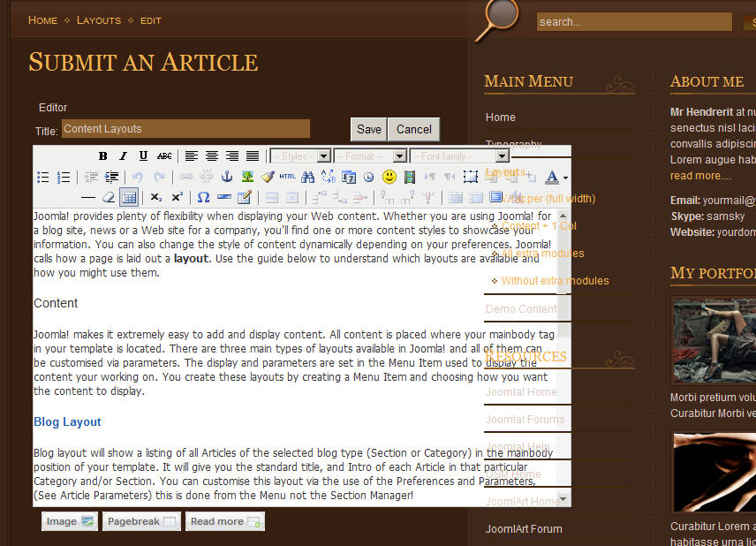Viewport: 756px width, 546px height.
Task: Click the unordered bullet list icon
Action: click(x=42, y=177)
